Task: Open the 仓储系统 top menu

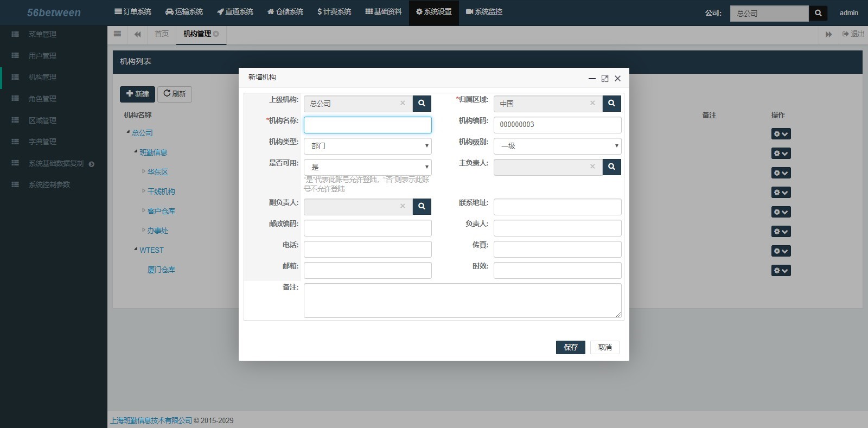Action: pos(285,11)
